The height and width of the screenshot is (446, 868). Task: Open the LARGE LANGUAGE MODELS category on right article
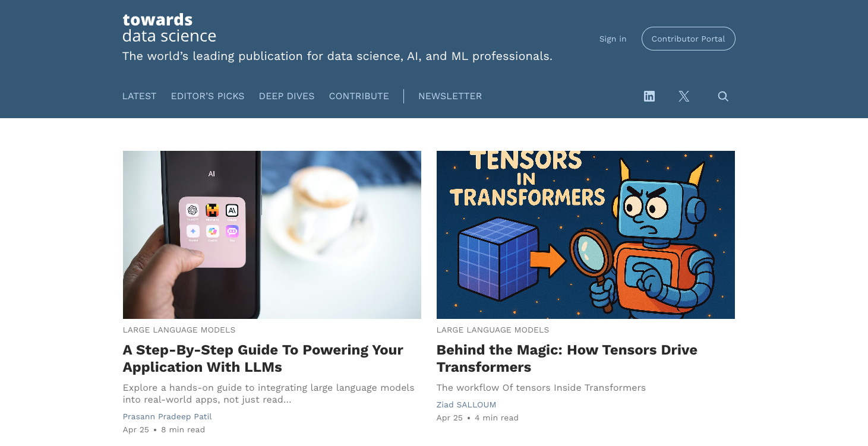493,330
